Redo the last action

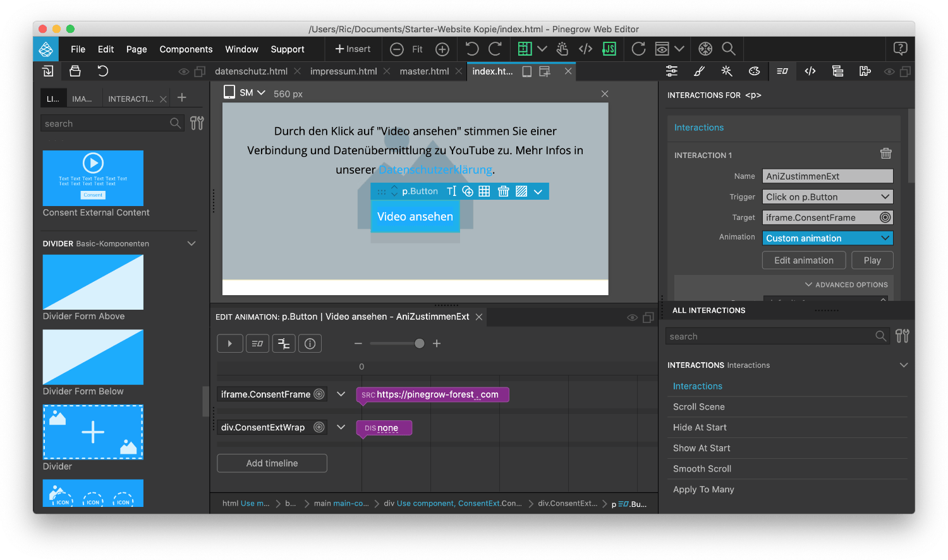495,49
